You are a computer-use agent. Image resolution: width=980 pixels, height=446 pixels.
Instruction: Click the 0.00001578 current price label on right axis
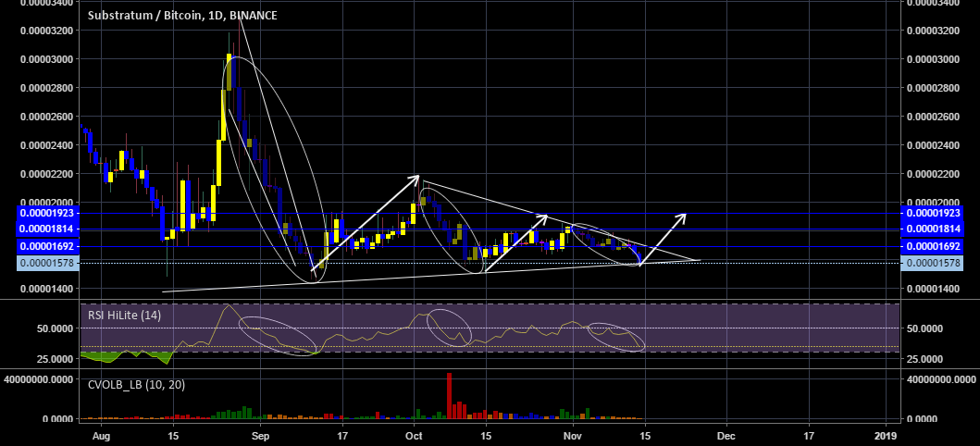[932, 264]
